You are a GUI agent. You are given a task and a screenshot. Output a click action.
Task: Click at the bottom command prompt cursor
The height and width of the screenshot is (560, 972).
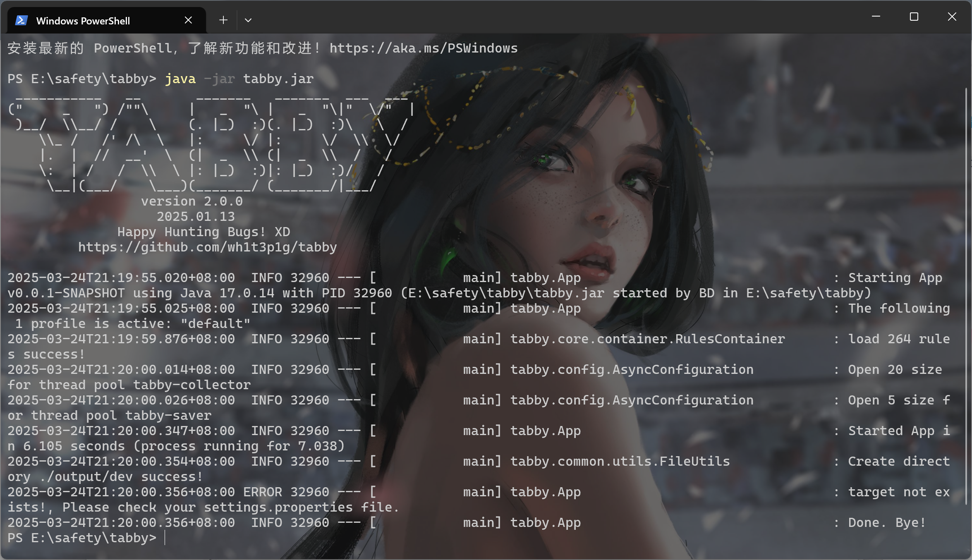coord(165,538)
